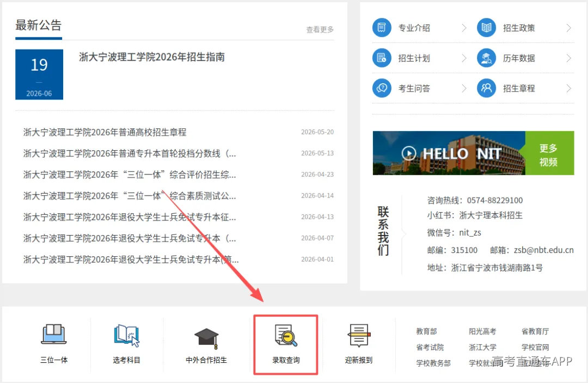Open the 选考科目 book icon

(x=126, y=335)
